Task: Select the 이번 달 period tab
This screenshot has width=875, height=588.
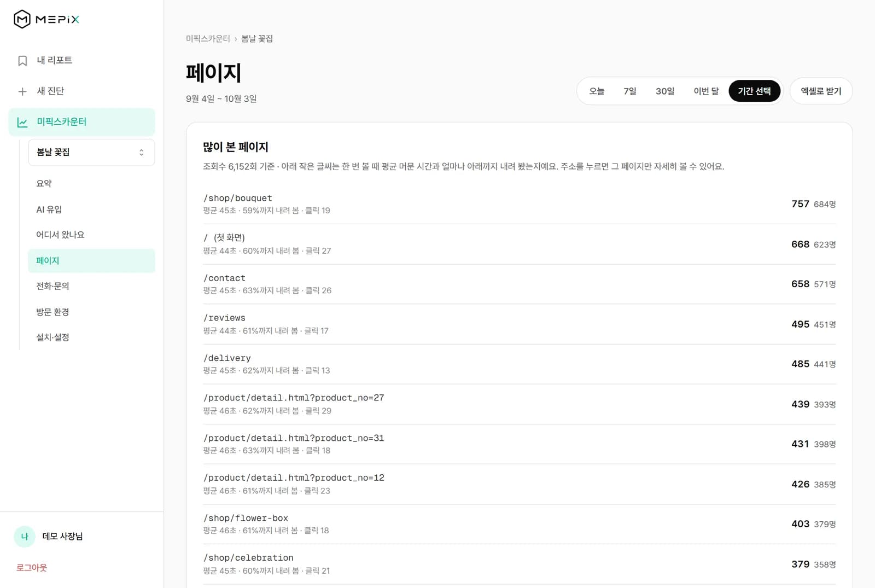Action: point(706,91)
